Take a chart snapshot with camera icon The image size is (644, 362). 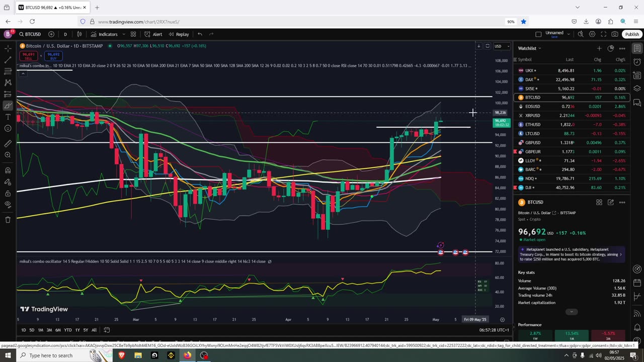click(615, 34)
